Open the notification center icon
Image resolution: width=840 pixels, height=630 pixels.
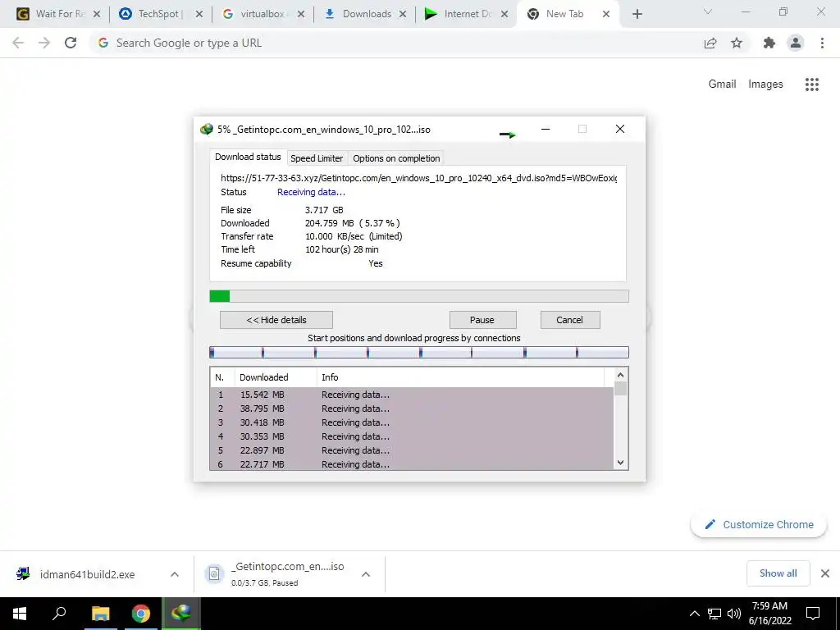pyautogui.click(x=813, y=614)
